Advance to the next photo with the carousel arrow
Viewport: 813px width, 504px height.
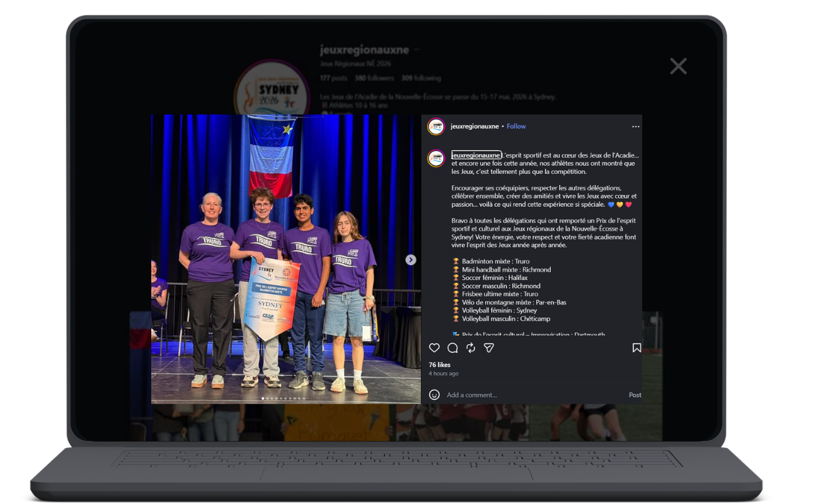click(410, 260)
